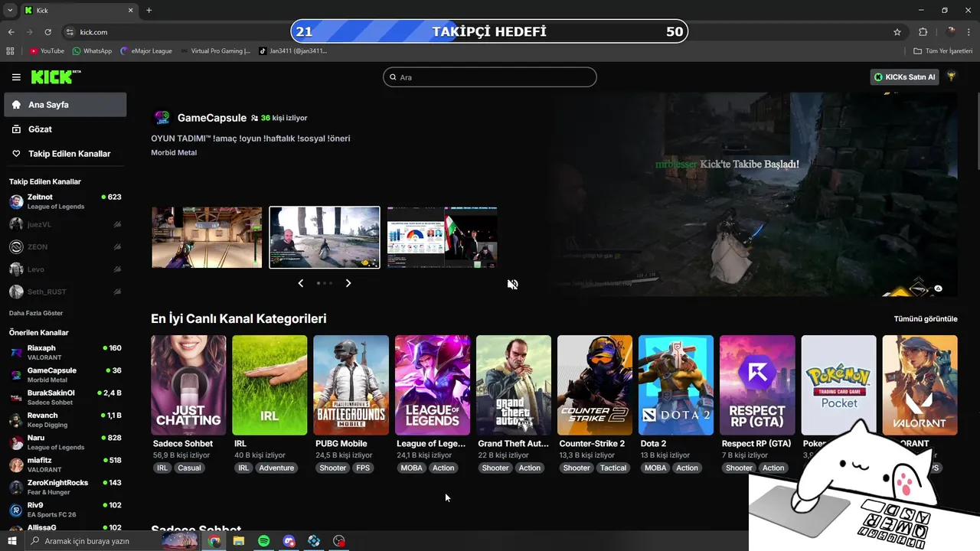Open the hamburger menu beside KICK logo
This screenshot has height=551, width=980.
point(16,77)
